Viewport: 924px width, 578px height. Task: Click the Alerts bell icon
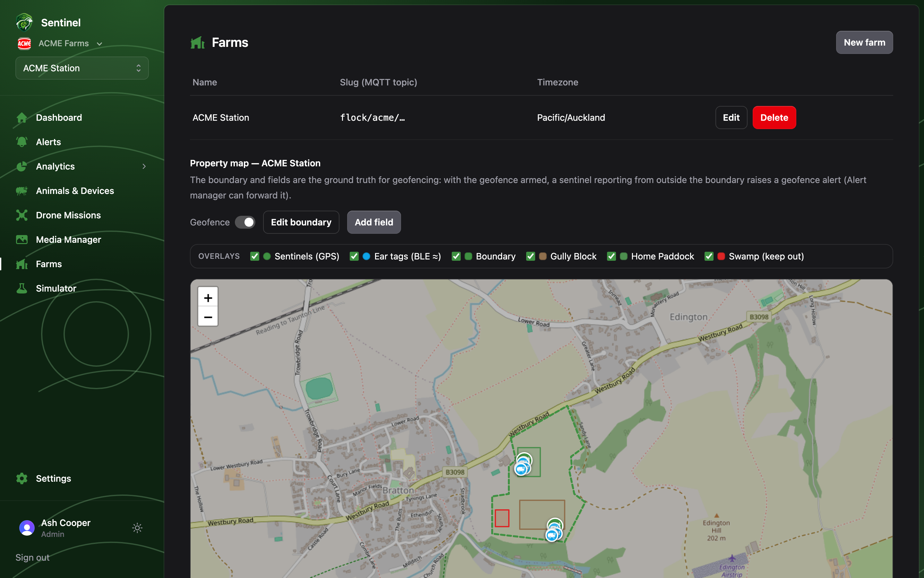coord(22,142)
